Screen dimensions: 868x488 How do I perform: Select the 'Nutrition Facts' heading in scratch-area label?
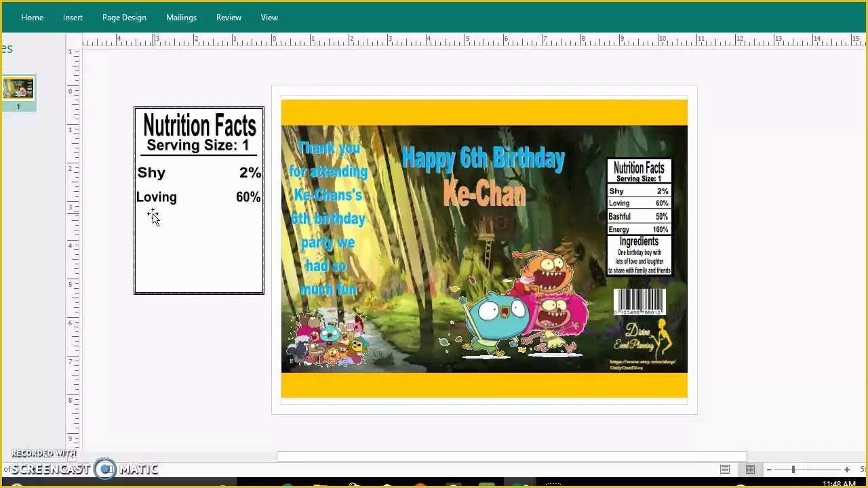click(199, 125)
